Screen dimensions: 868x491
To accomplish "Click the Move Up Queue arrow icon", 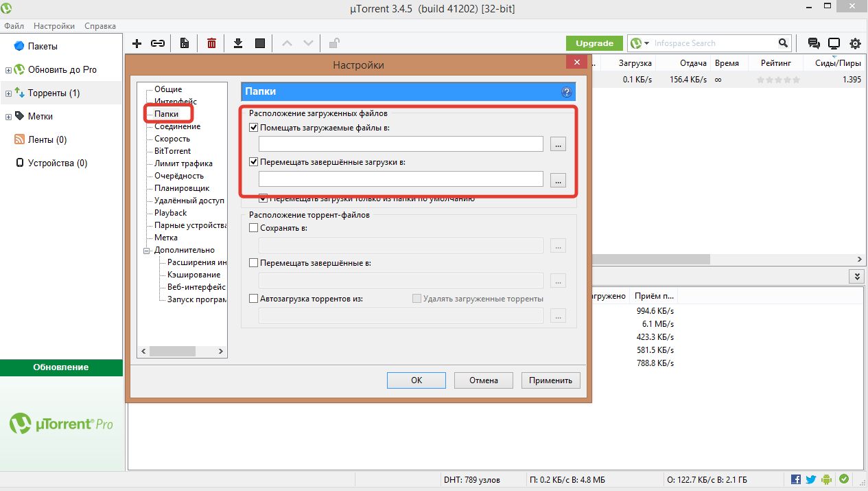I will pyautogui.click(x=287, y=43).
